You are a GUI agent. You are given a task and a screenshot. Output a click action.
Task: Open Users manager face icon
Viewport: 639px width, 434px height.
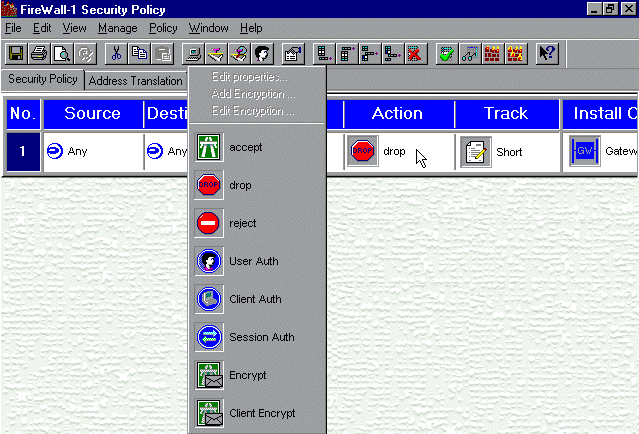pos(262,53)
